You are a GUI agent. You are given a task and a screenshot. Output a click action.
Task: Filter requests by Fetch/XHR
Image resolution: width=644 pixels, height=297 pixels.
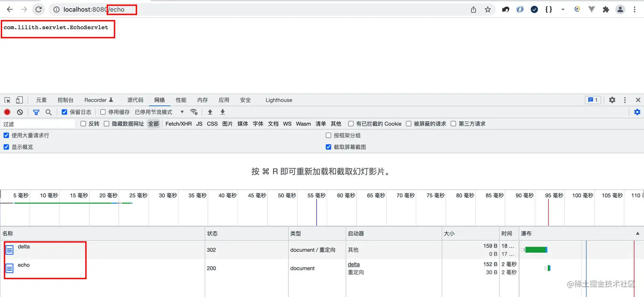coord(178,124)
